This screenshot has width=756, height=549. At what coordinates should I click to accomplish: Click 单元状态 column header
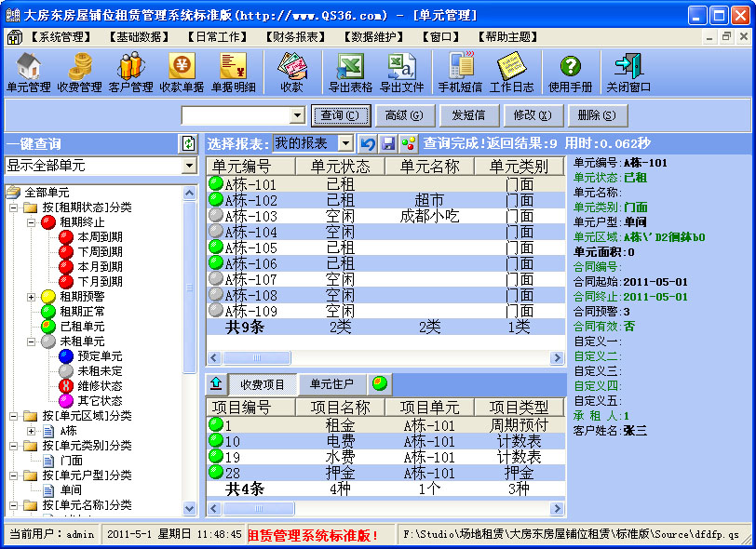click(x=341, y=167)
